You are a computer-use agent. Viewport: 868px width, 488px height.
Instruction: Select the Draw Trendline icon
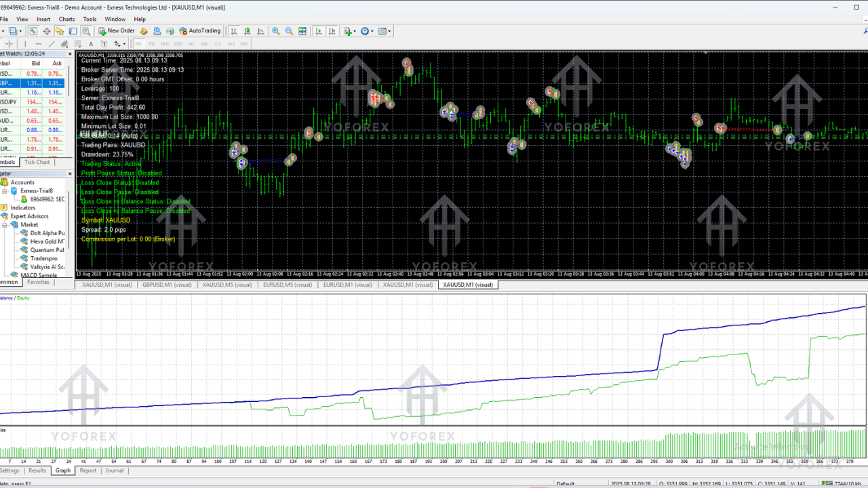coord(51,44)
